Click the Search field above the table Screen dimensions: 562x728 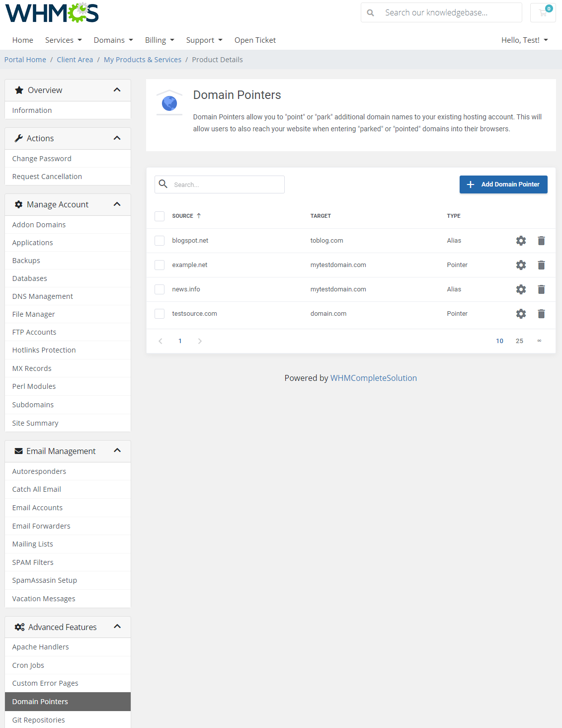pyautogui.click(x=219, y=184)
